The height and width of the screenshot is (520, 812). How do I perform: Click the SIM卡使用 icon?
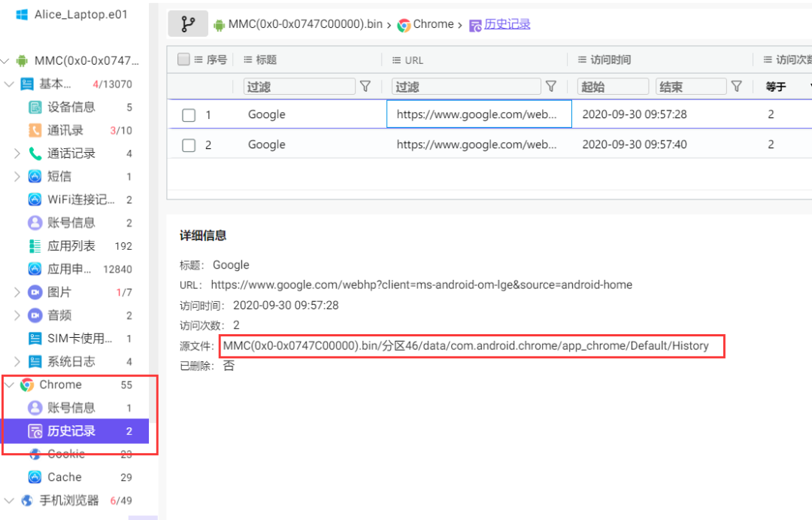(35, 339)
